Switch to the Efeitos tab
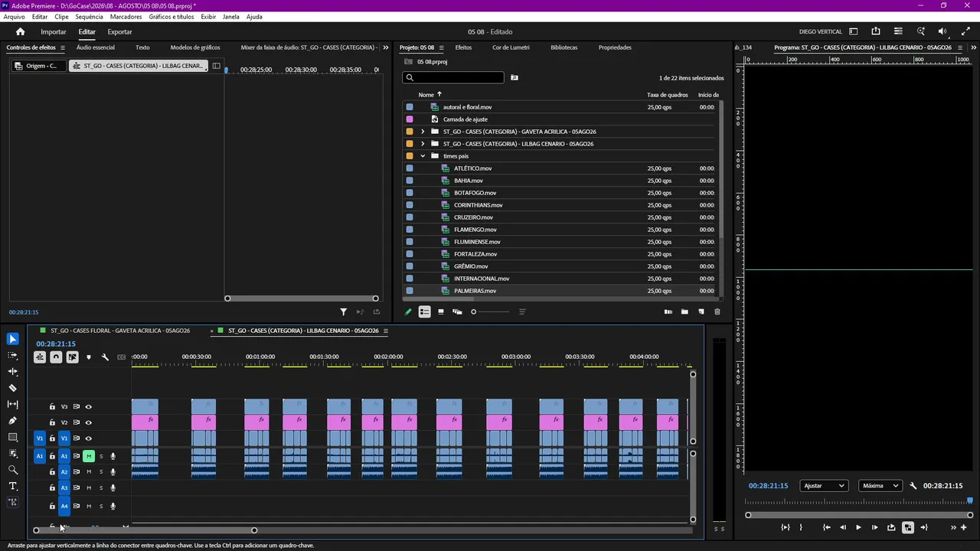This screenshot has width=980, height=551. (463, 47)
